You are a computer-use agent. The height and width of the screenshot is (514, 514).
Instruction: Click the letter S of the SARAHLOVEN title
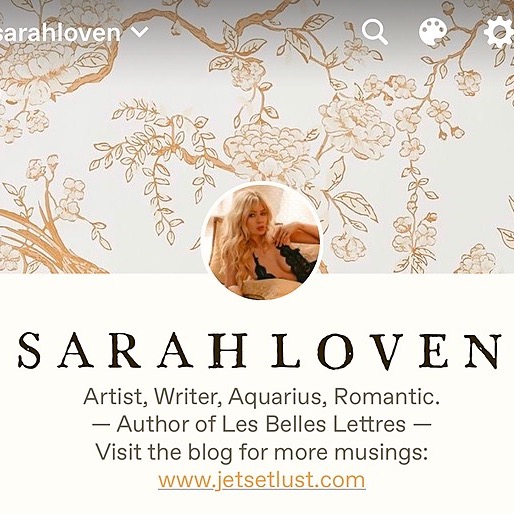point(30,351)
